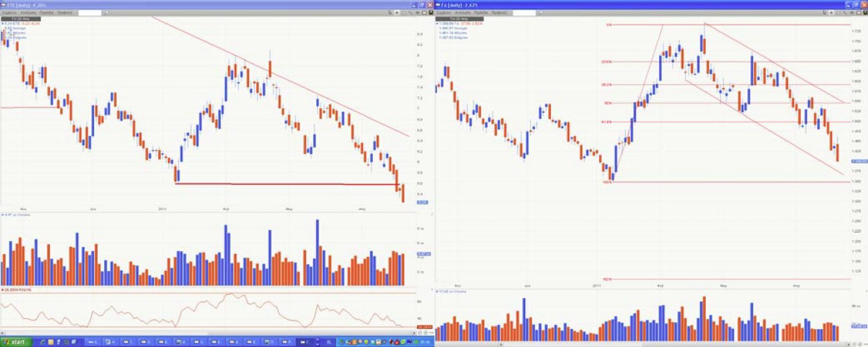Toggle the ΓΔ Volume panel marker
868x347 pixels.
click(x=437, y=292)
